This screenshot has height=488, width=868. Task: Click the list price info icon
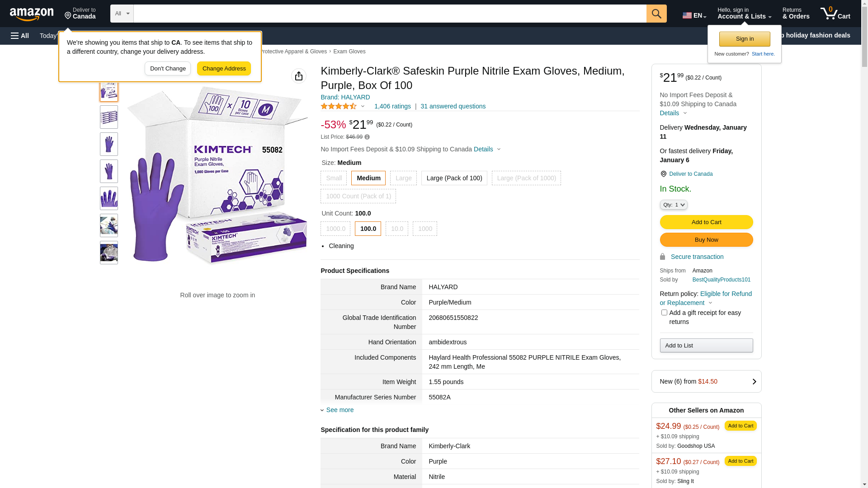click(367, 137)
